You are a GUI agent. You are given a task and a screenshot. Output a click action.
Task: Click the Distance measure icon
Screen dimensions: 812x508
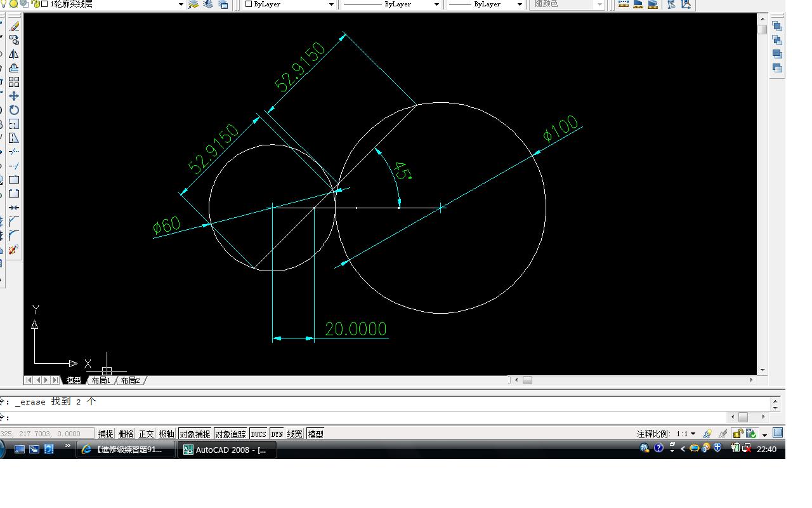pos(624,4)
